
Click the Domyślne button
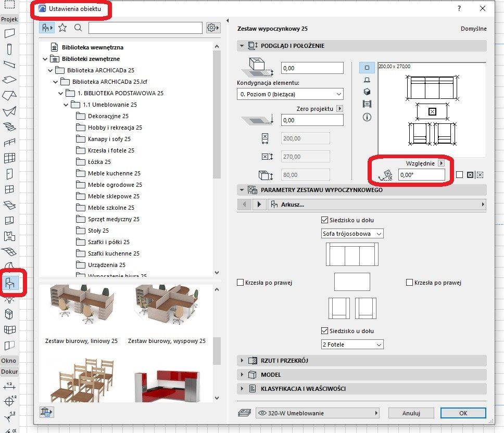coord(473,29)
